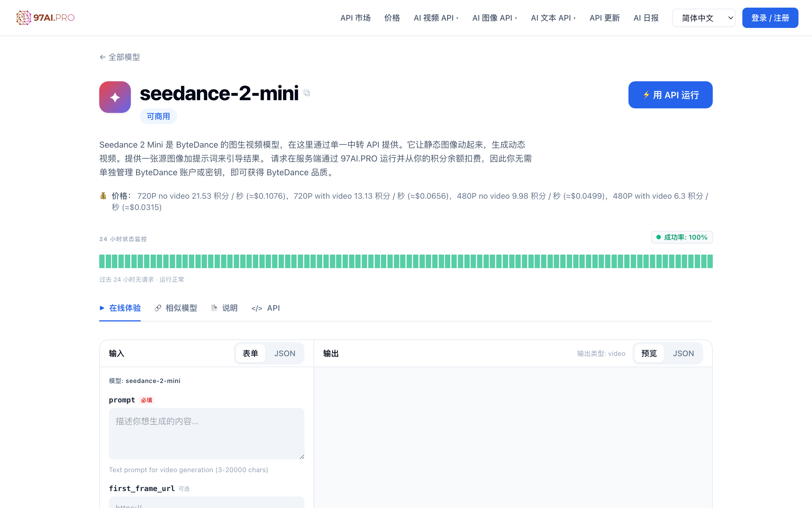Image resolution: width=812 pixels, height=508 pixels.
Task: Expand the AI 视频 API menu
Action: 436,18
